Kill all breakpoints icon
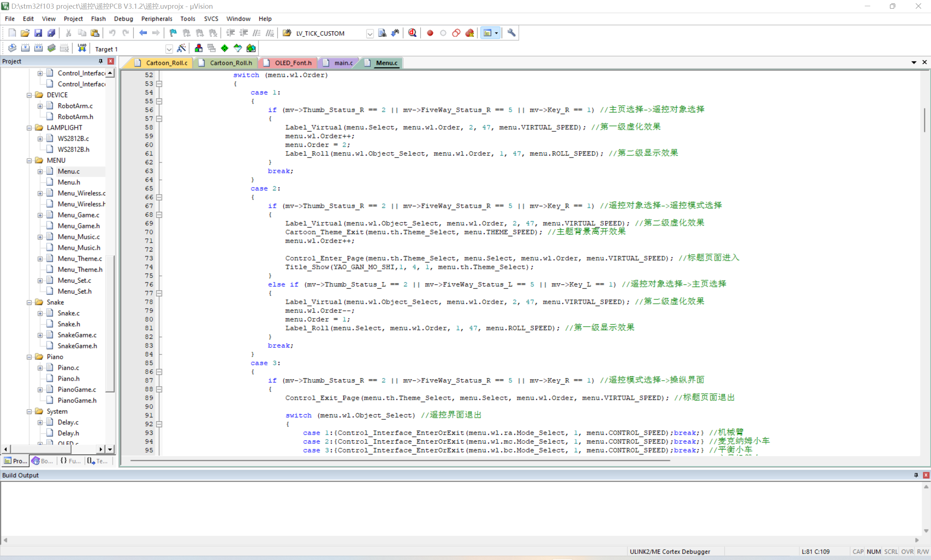Screen dimensions: 931x560 [x=469, y=33]
